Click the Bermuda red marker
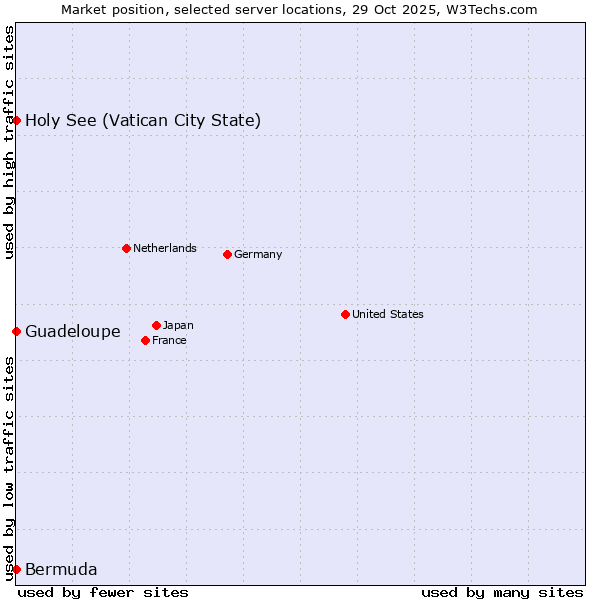Screen dimensions: 600x600 click(x=16, y=569)
